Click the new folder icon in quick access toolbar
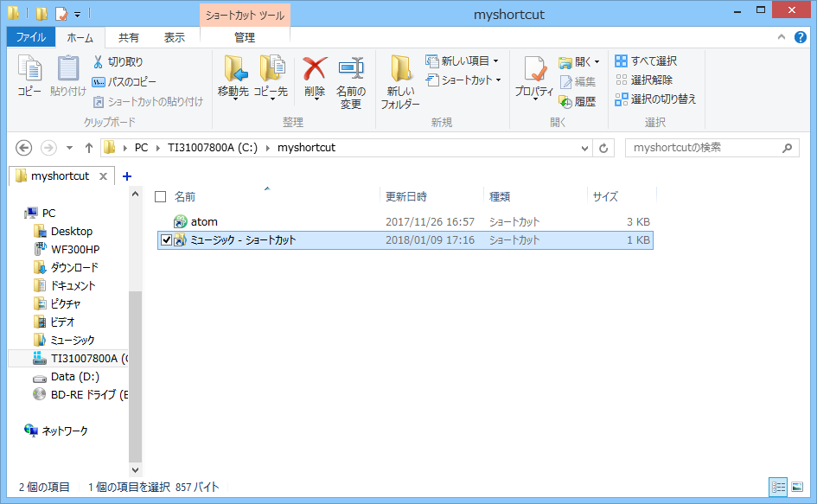 (x=41, y=13)
